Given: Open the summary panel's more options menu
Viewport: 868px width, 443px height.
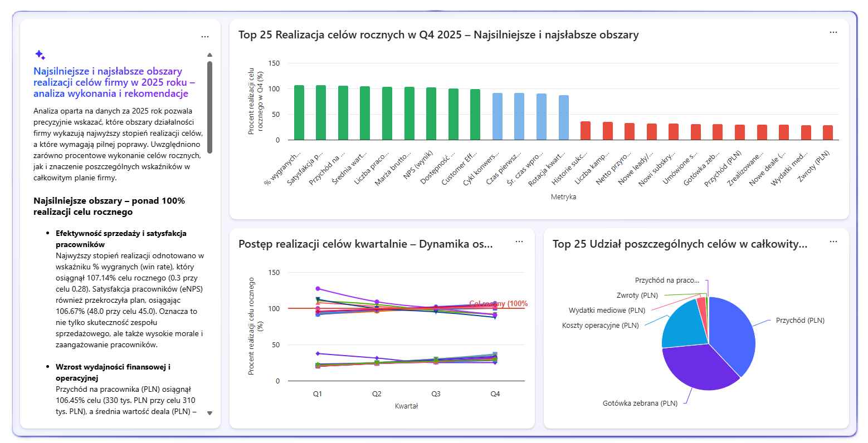Looking at the screenshot, I should click(205, 37).
